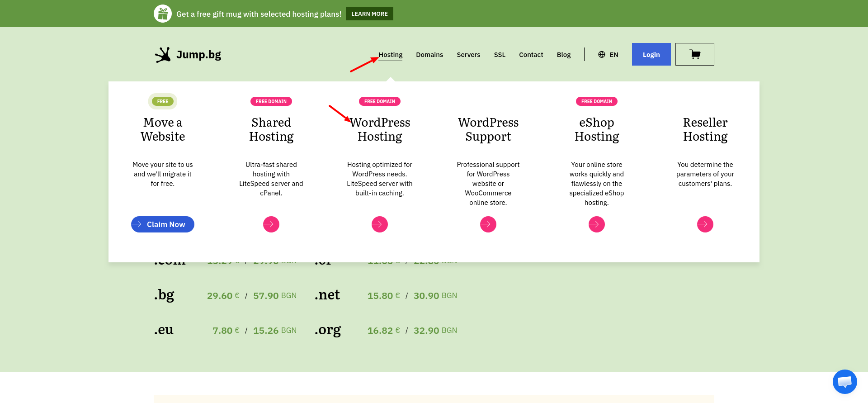Click FREE DOMAIN badge above Shared Hosting

pyautogui.click(x=271, y=101)
